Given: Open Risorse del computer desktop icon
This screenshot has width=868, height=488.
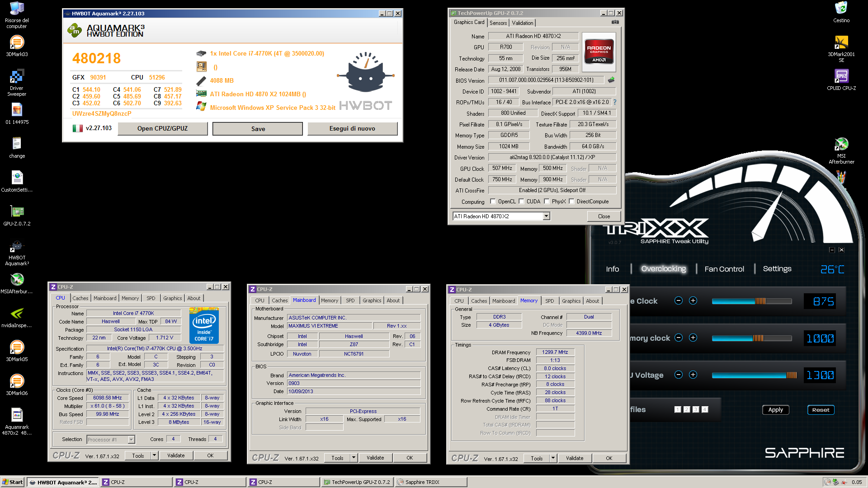Looking at the screenshot, I should point(17,15).
